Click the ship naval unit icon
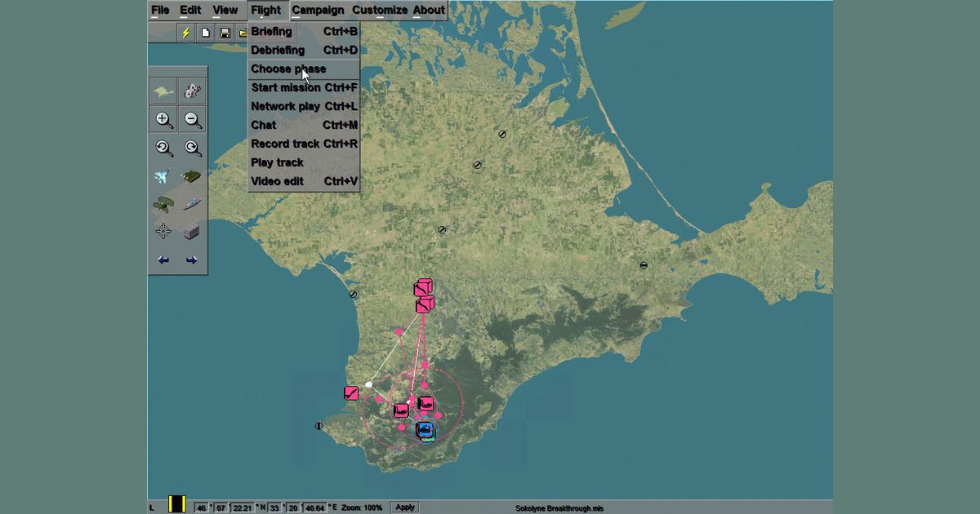The image size is (980, 514). (192, 203)
